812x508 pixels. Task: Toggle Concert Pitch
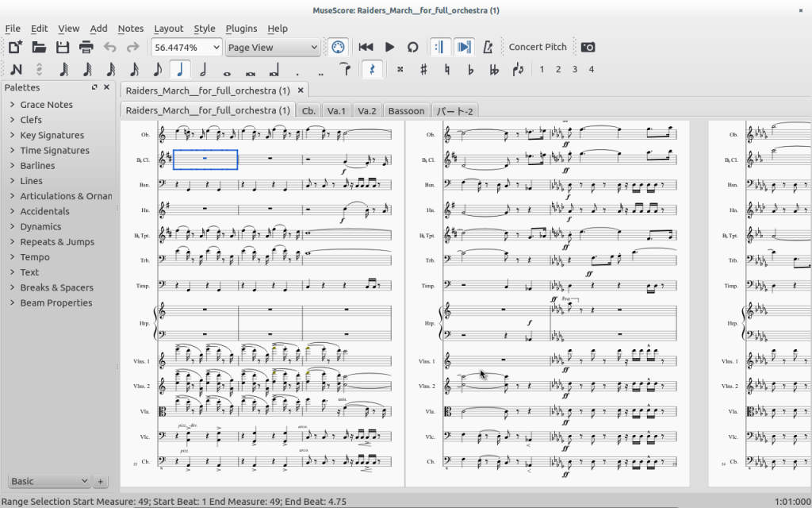[x=538, y=47]
